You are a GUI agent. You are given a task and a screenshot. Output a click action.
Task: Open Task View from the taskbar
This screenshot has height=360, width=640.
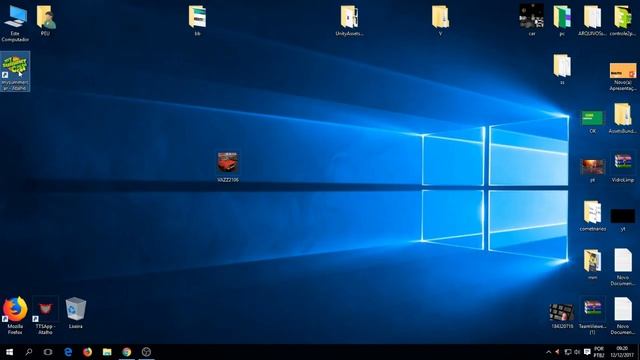(48, 352)
